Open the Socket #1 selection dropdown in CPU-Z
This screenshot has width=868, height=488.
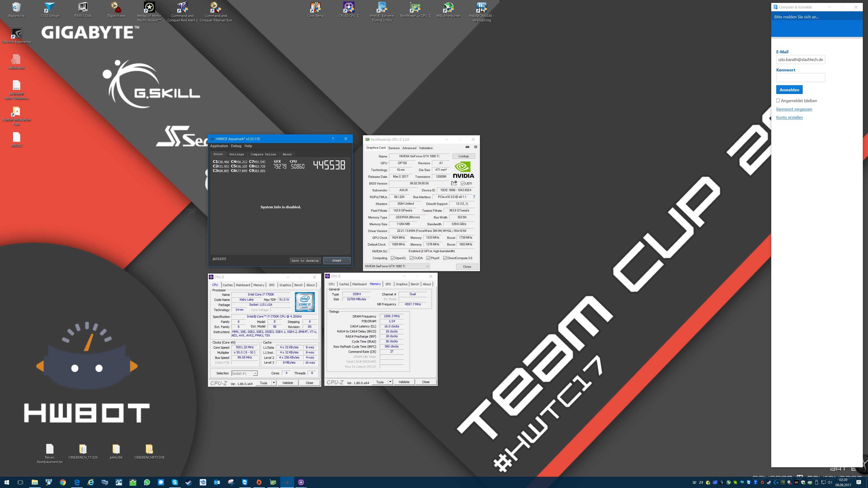pos(244,373)
